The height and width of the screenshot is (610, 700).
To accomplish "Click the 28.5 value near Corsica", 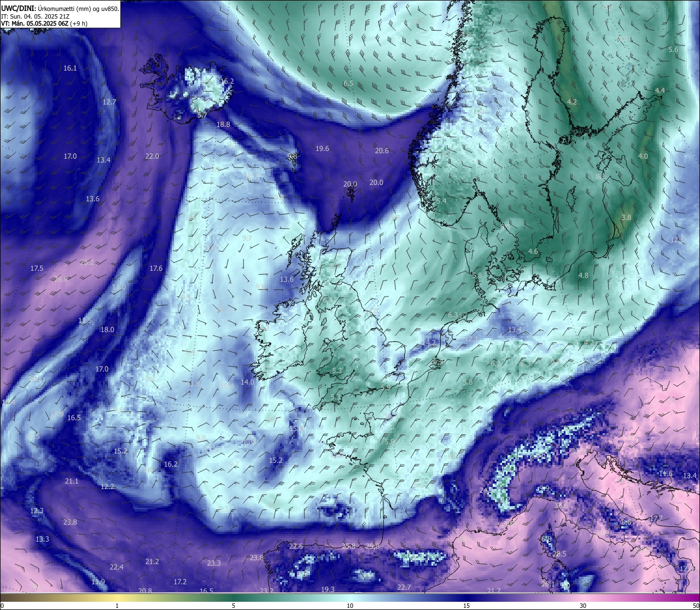I will tap(559, 554).
